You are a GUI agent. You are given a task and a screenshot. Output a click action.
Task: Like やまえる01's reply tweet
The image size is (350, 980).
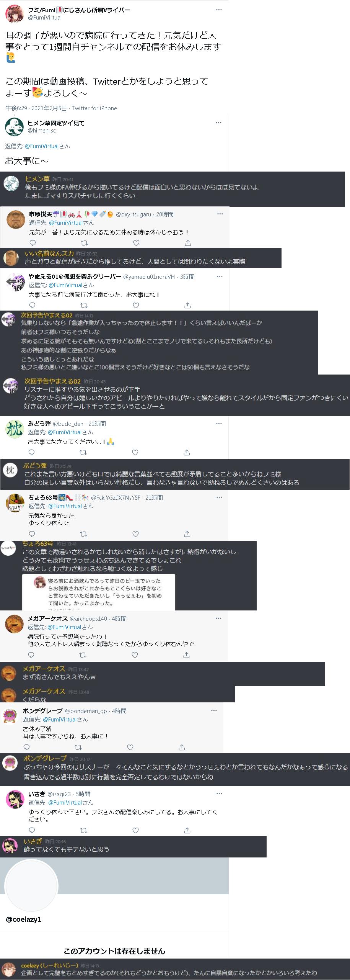coord(136,305)
